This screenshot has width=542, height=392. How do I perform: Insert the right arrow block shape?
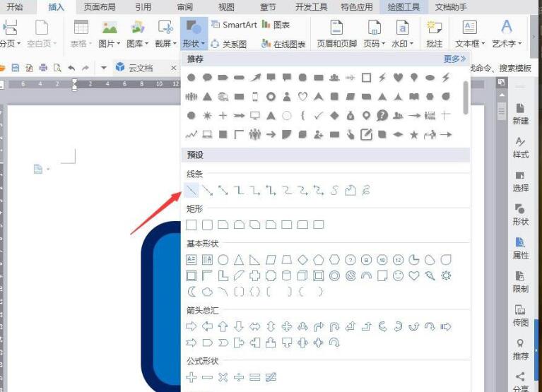click(x=191, y=326)
